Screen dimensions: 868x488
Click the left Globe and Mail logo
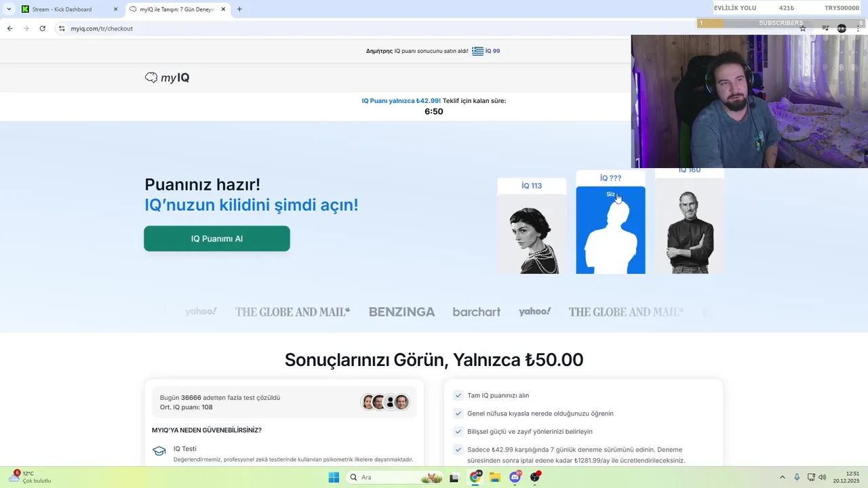pyautogui.click(x=292, y=312)
